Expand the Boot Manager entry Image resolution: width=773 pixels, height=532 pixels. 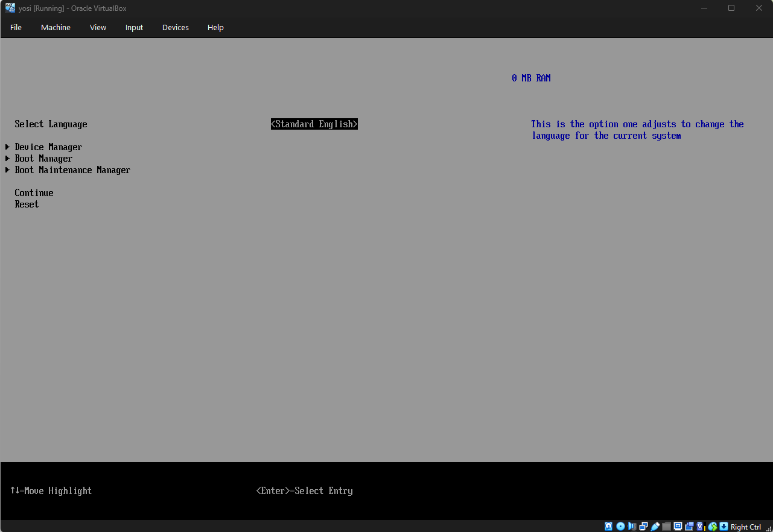tap(43, 159)
